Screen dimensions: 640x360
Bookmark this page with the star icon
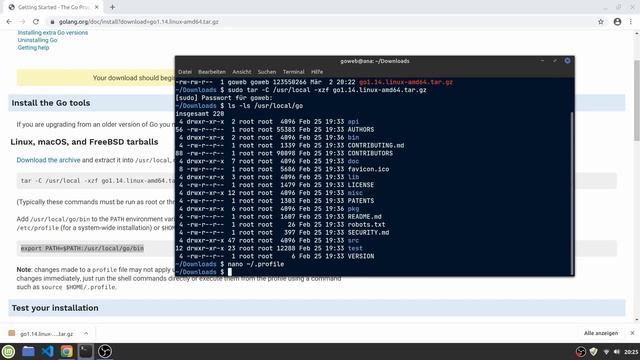(601, 22)
